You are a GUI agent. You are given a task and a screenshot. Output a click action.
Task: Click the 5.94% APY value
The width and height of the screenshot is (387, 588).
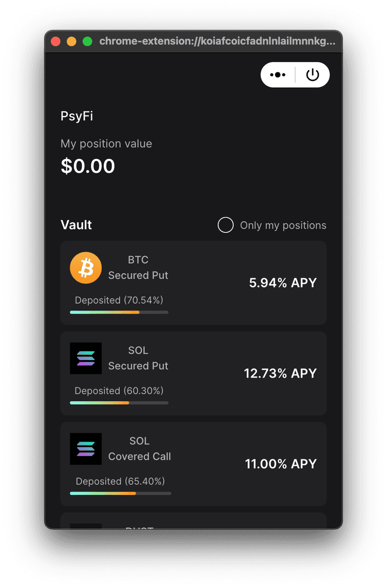283,283
